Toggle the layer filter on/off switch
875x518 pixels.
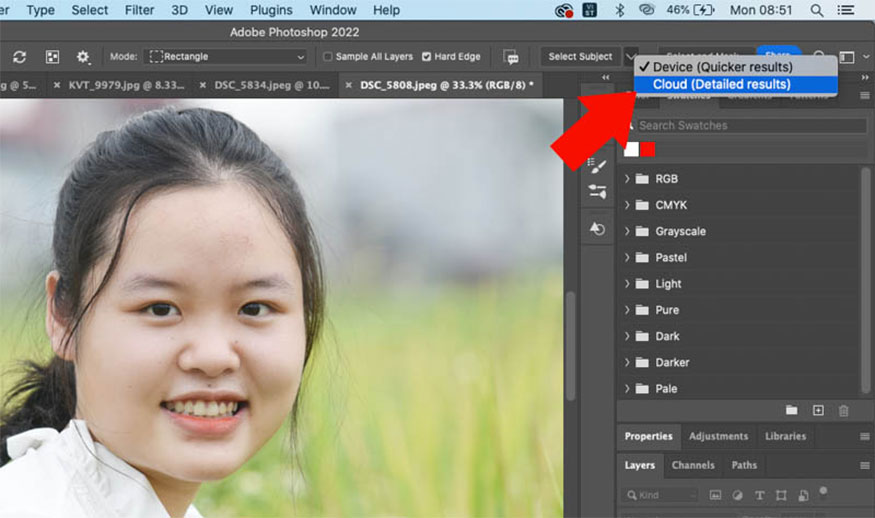[x=823, y=491]
